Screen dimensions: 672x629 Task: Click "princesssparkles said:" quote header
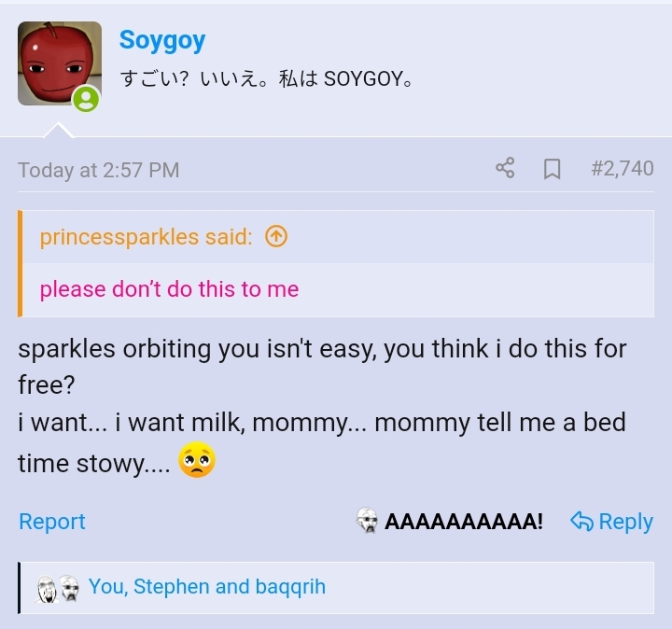pyautogui.click(x=146, y=237)
